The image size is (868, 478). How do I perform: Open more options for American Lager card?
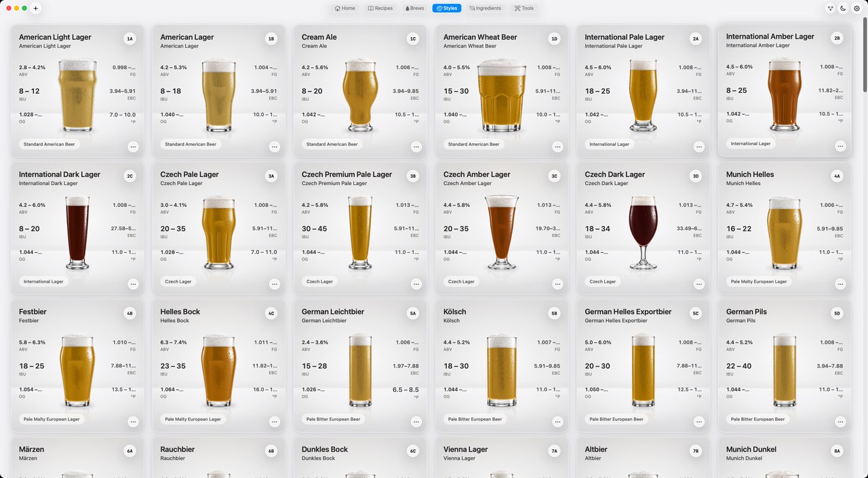tap(275, 146)
